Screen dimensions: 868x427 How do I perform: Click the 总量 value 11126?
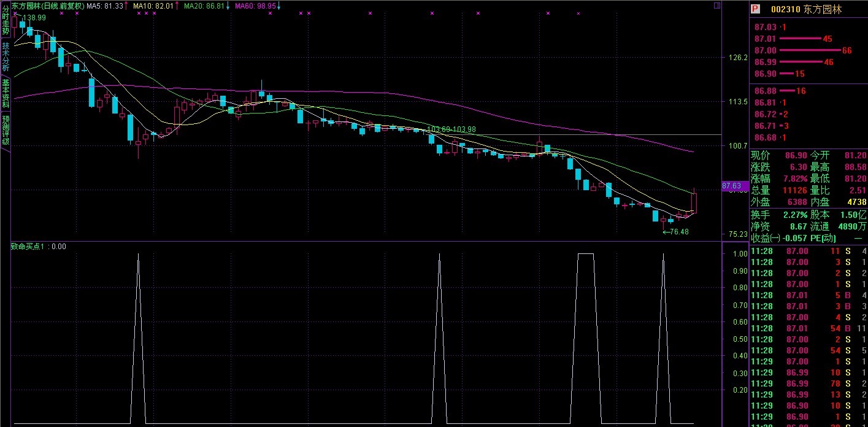tap(795, 191)
